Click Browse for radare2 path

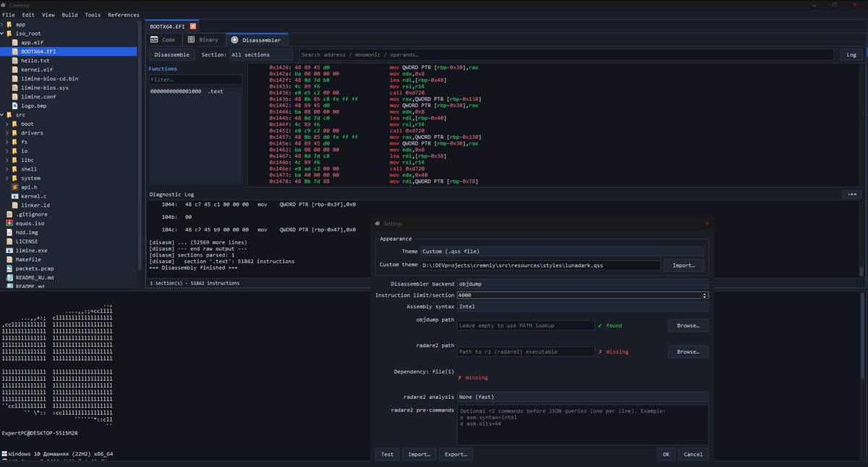tap(688, 351)
